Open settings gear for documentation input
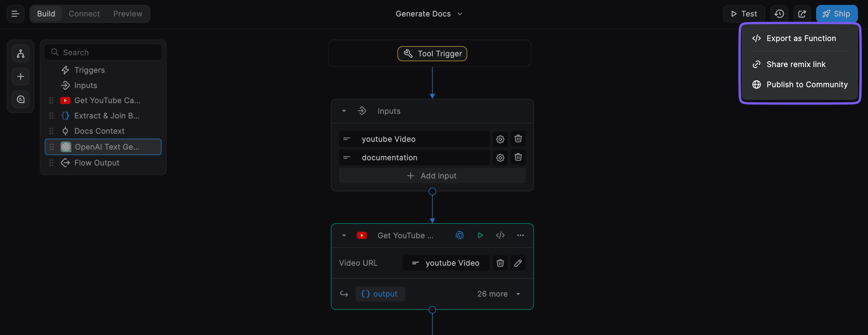The image size is (868, 335). pyautogui.click(x=500, y=158)
